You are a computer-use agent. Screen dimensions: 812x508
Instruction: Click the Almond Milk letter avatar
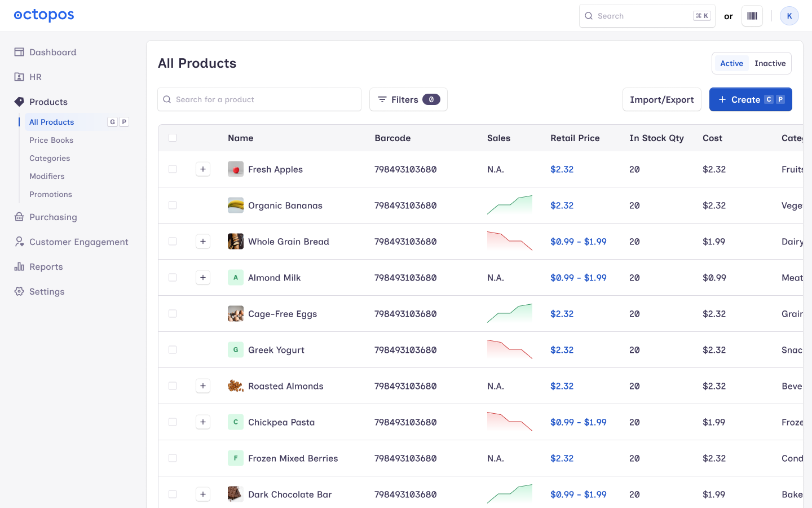[236, 278]
